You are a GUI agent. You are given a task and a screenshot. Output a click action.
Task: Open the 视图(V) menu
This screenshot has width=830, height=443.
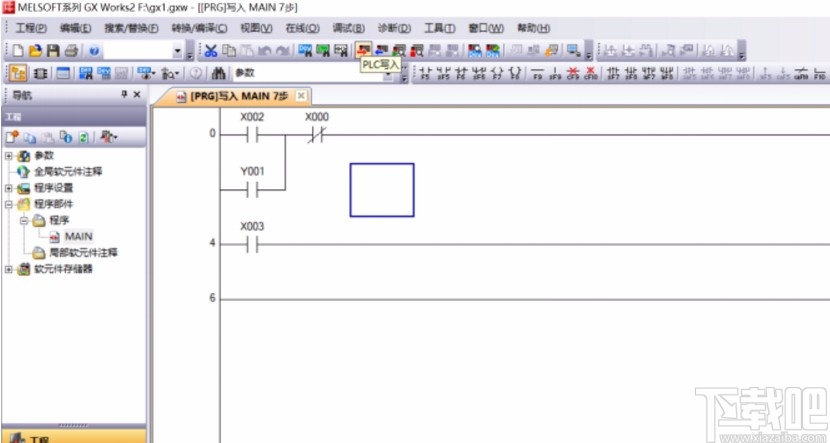click(256, 28)
